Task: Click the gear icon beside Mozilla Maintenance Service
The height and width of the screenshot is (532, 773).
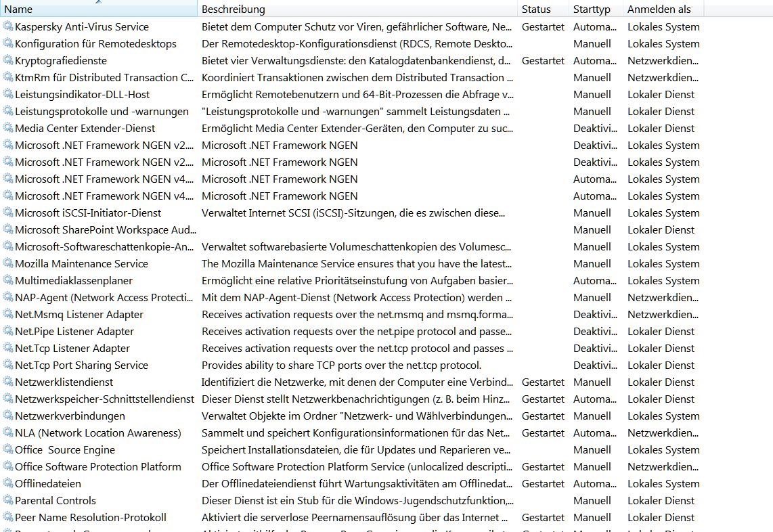Action: click(x=8, y=263)
